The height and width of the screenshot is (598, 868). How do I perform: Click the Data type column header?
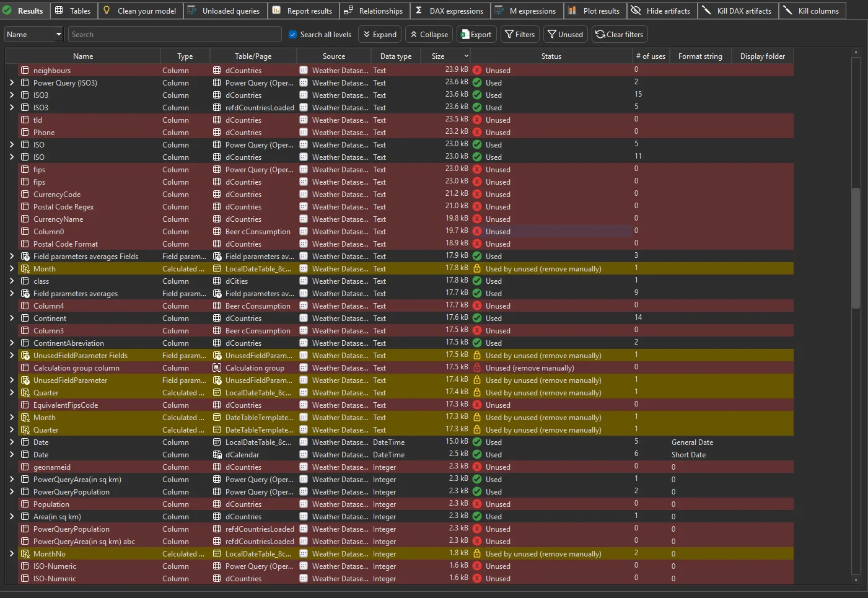tap(396, 56)
